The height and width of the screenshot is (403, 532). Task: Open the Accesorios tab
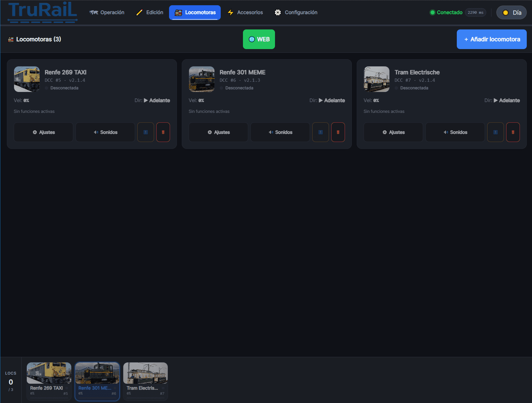[x=245, y=12]
